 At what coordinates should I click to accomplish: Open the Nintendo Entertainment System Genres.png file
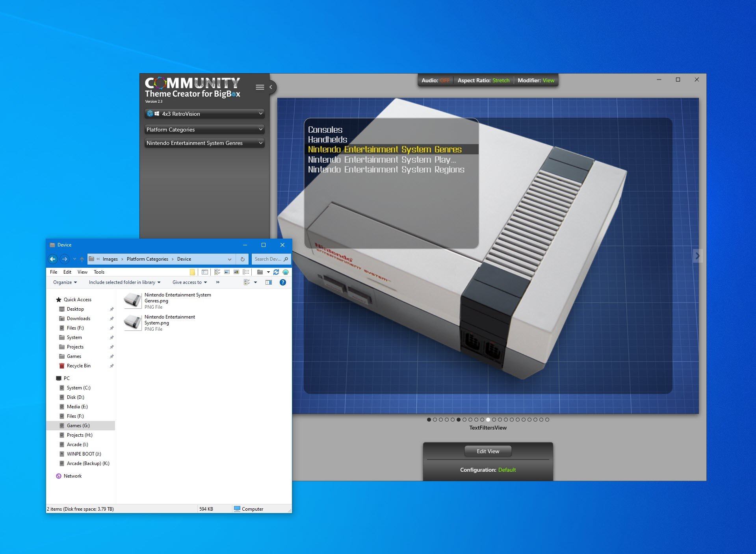pyautogui.click(x=167, y=300)
